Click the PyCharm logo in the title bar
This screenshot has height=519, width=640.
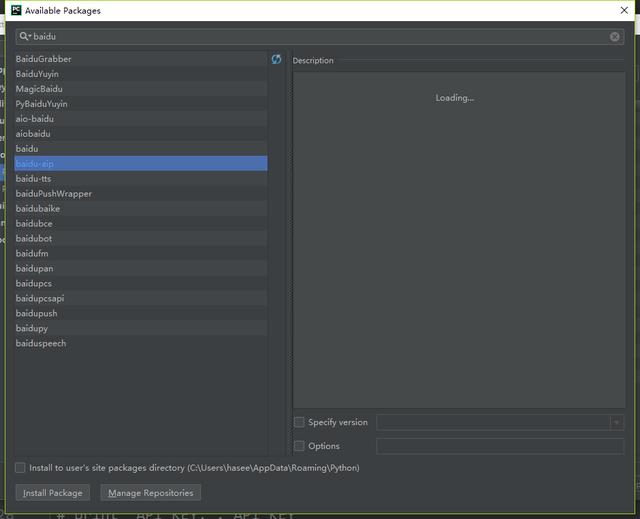pyautogui.click(x=16, y=10)
